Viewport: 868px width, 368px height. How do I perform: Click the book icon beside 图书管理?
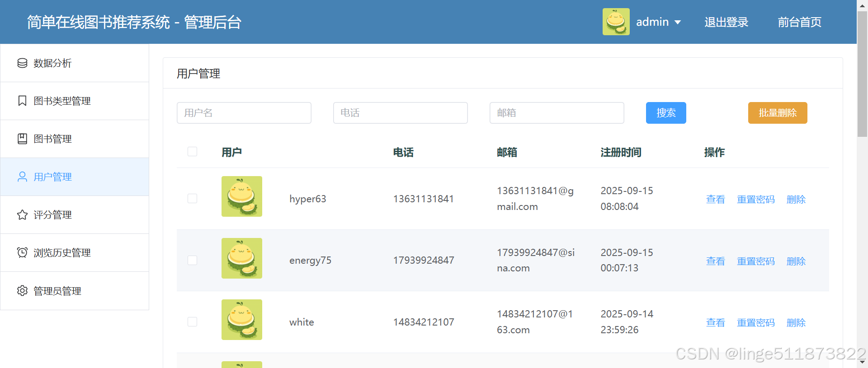coord(22,139)
